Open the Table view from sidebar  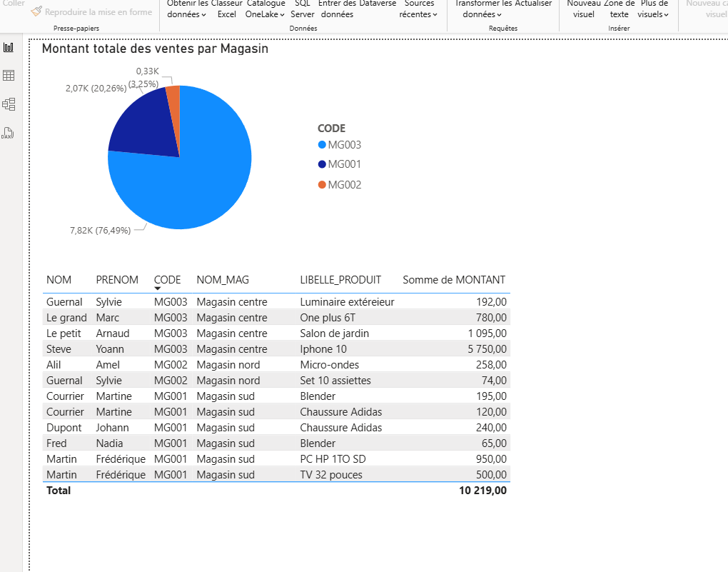(9, 76)
